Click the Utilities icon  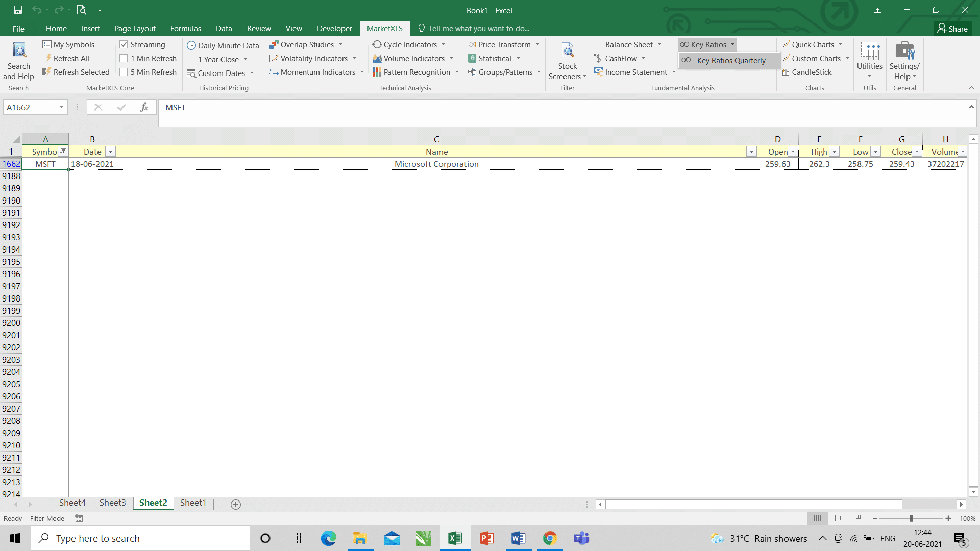(x=870, y=51)
